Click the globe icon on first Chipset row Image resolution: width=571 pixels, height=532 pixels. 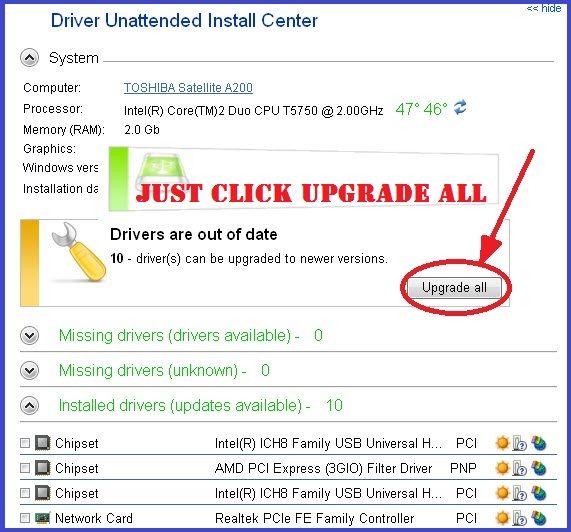[x=539, y=443]
